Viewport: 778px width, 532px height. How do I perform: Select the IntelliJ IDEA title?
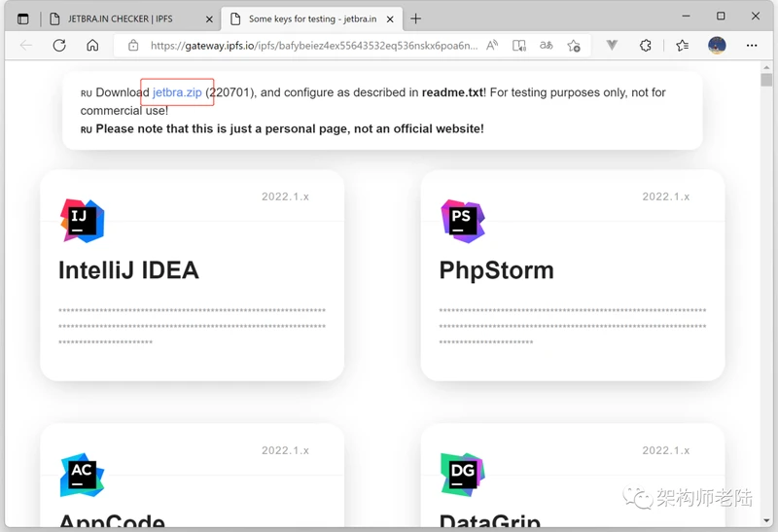coord(128,270)
